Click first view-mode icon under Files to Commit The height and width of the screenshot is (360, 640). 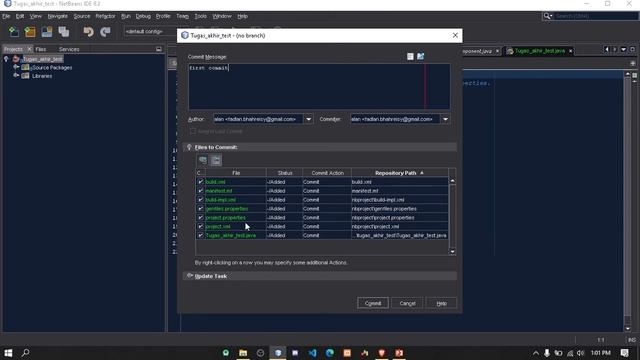[x=203, y=160]
